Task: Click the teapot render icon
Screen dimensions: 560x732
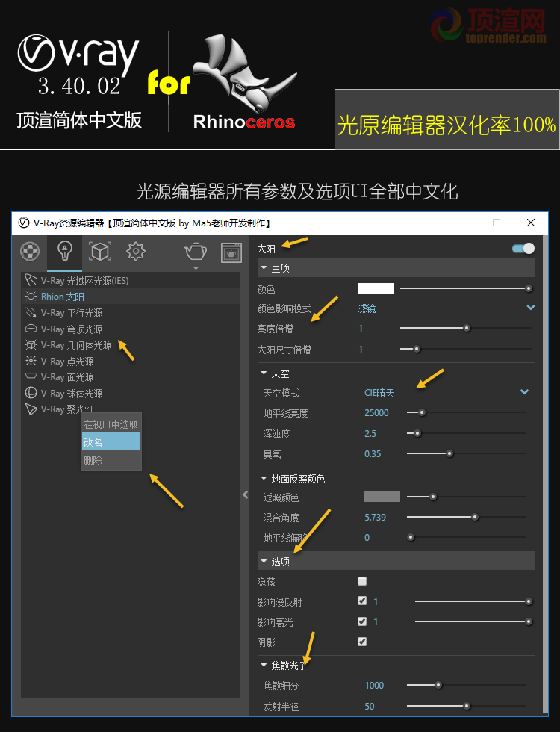Action: tap(196, 252)
